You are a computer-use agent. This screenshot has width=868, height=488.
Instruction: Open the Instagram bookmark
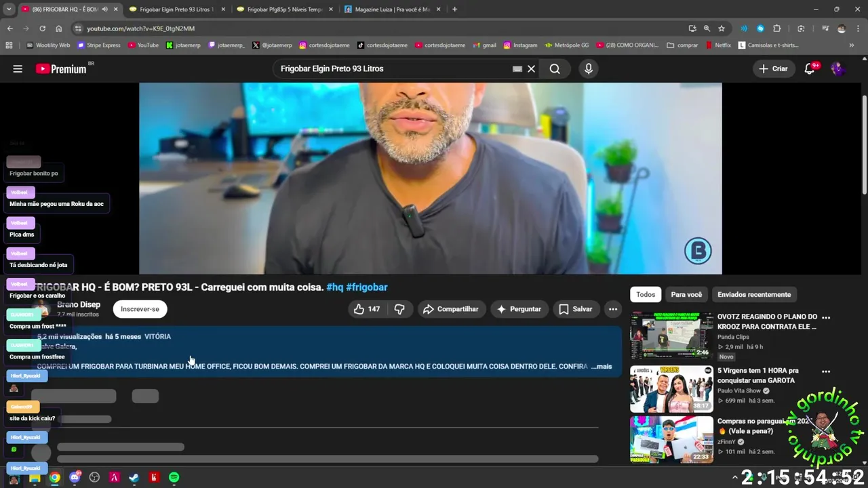click(520, 45)
